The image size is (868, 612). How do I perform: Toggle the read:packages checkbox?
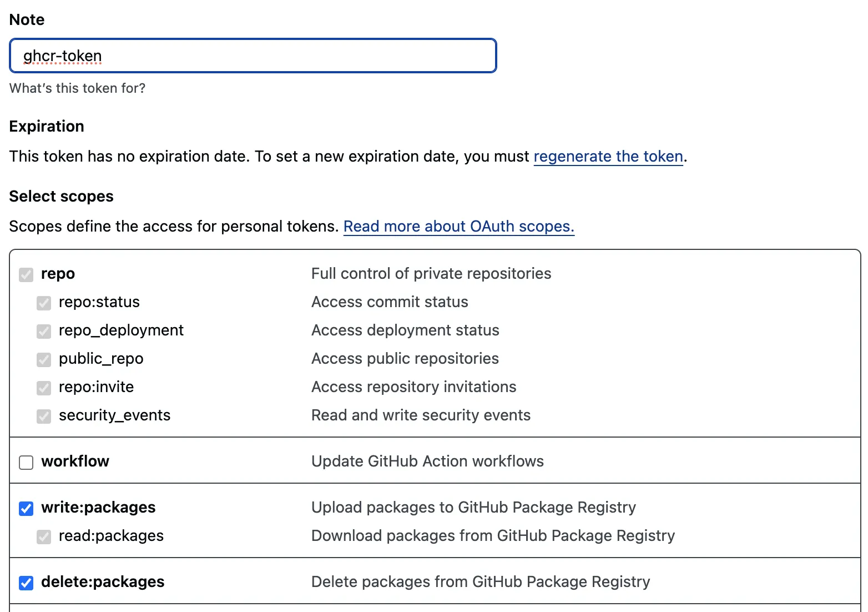[44, 536]
